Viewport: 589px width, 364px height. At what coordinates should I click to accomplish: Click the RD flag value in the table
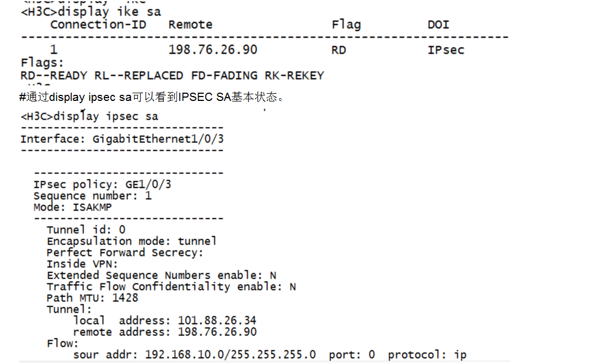[339, 50]
